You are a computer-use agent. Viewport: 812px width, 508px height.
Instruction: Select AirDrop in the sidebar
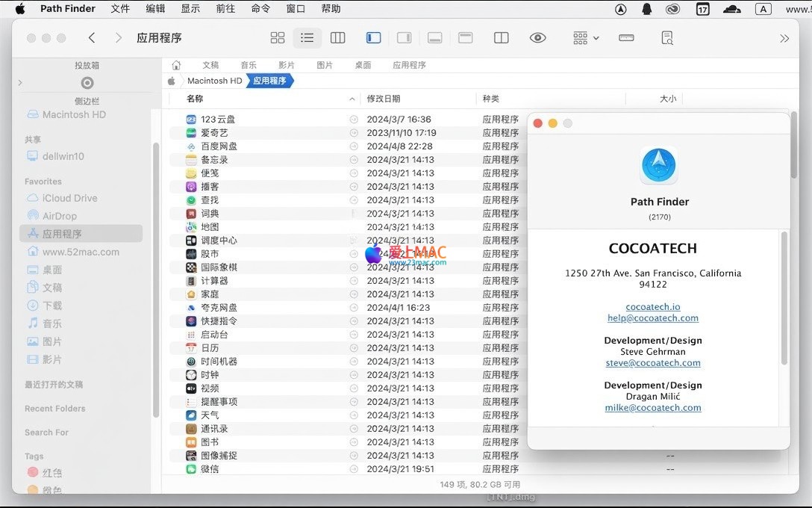click(x=60, y=216)
